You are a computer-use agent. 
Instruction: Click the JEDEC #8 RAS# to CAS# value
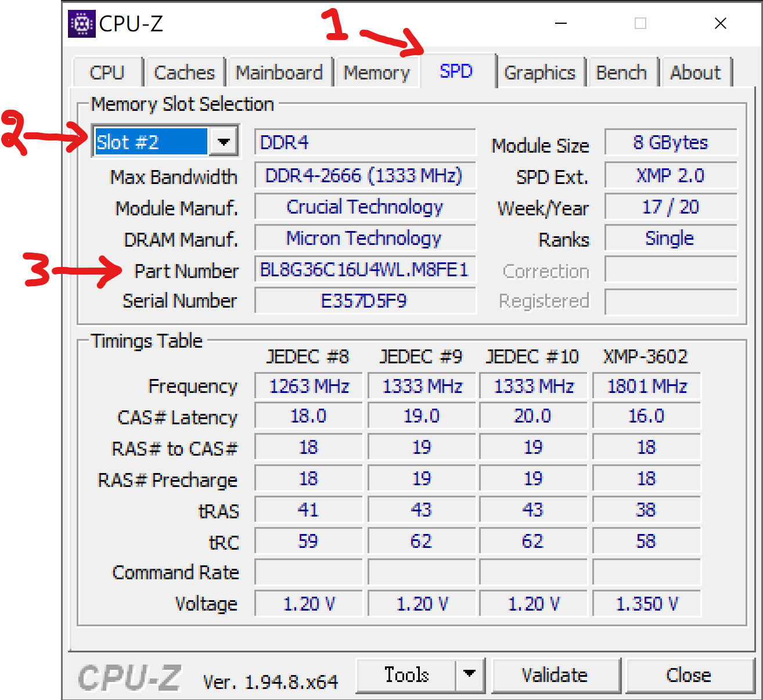(309, 448)
